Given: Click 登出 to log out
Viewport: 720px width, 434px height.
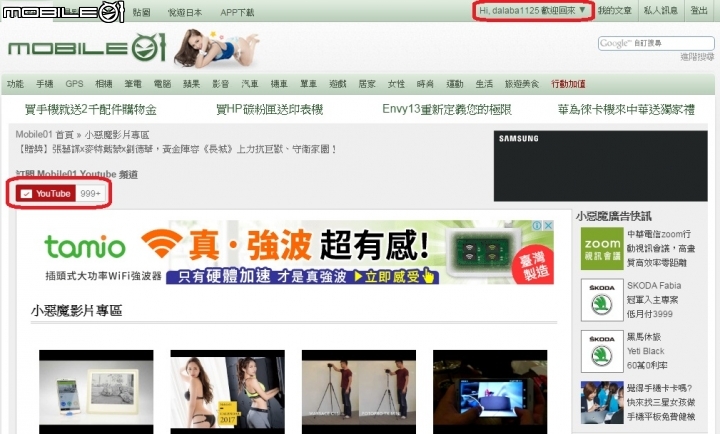Looking at the screenshot, I should point(699,10).
